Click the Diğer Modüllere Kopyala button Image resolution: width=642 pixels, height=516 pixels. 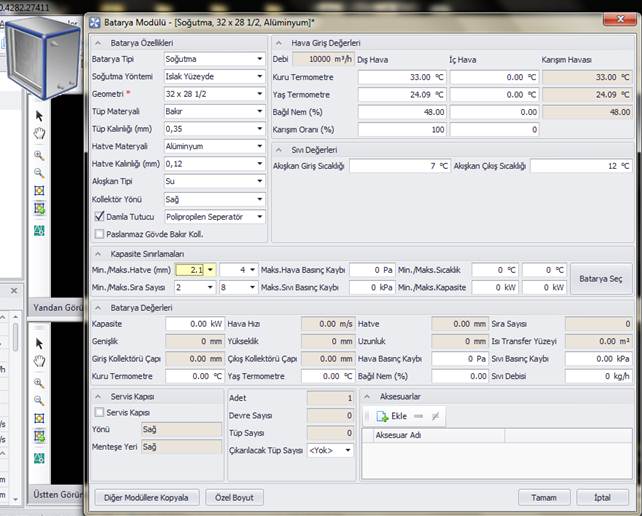pyautogui.click(x=146, y=497)
